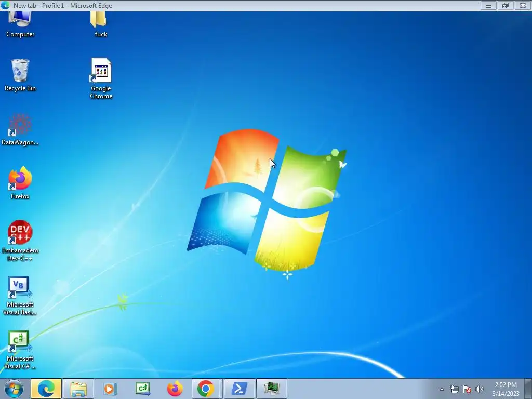Select the DataWagon desktop shortcut

20,129
